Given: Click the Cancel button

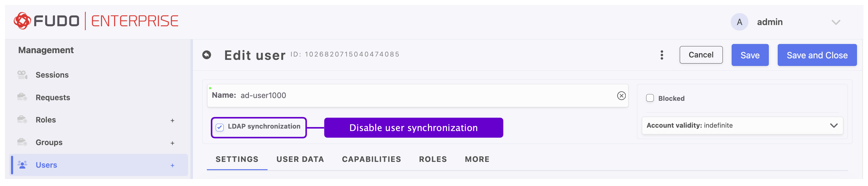Looking at the screenshot, I should [x=701, y=55].
